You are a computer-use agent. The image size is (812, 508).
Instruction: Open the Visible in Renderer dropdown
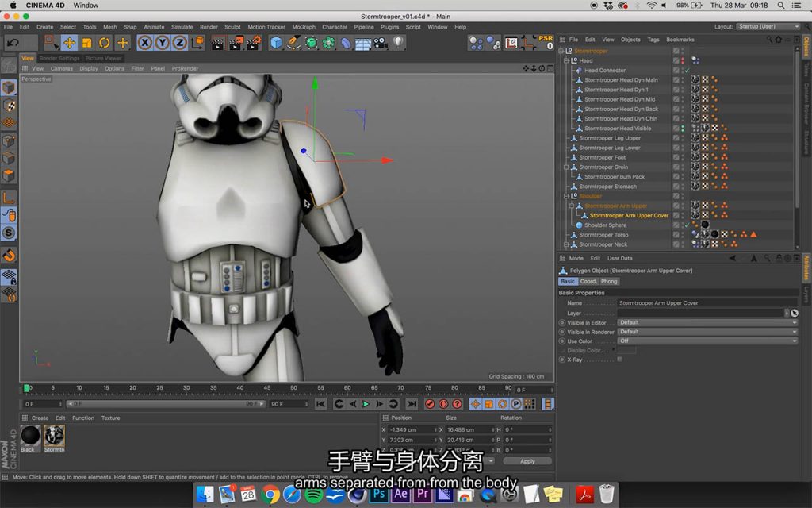707,332
